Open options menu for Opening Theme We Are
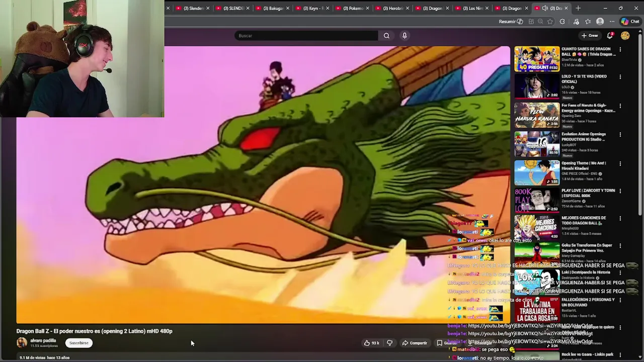This screenshot has width=644, height=362. (x=620, y=164)
